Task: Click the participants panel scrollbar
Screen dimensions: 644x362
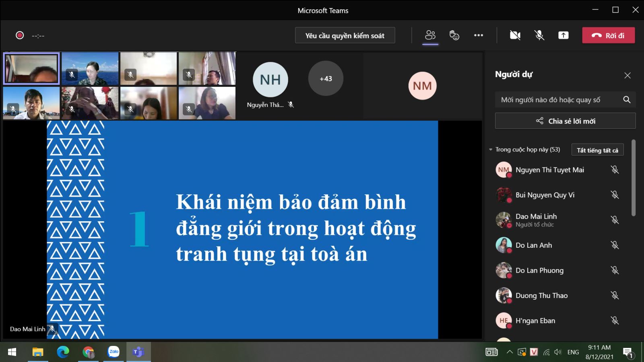Action: pos(633,178)
